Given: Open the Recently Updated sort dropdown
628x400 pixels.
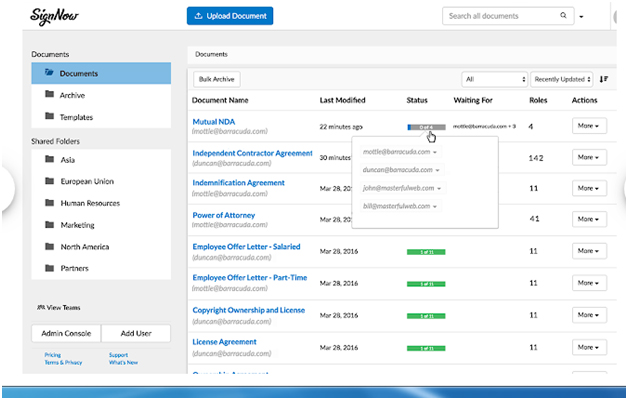Looking at the screenshot, I should (x=562, y=79).
